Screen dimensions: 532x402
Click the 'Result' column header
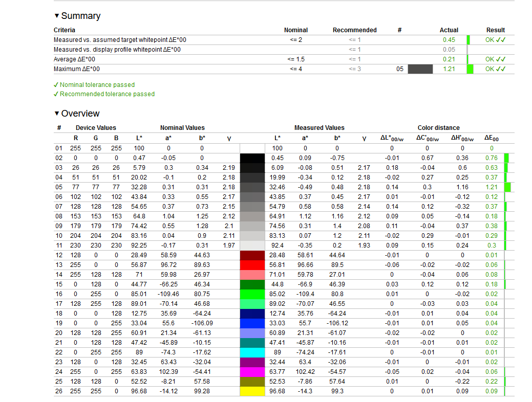point(495,30)
